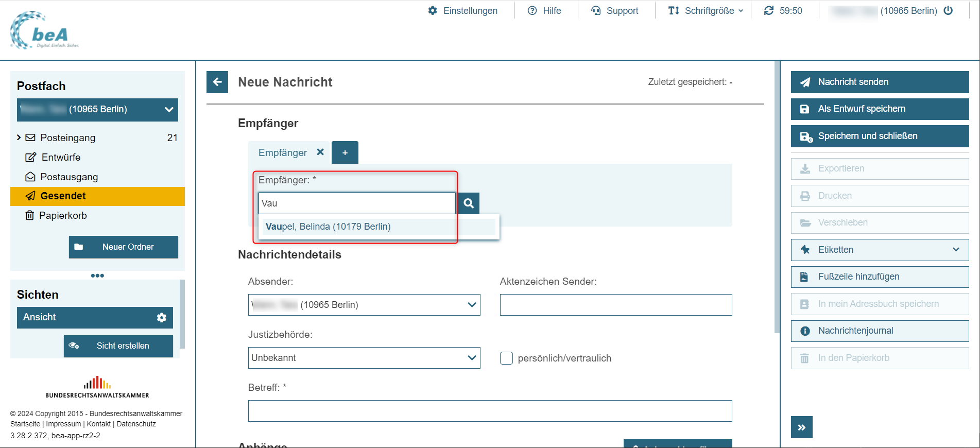Expand the Posteingang folder tree
980x448 pixels.
19,137
